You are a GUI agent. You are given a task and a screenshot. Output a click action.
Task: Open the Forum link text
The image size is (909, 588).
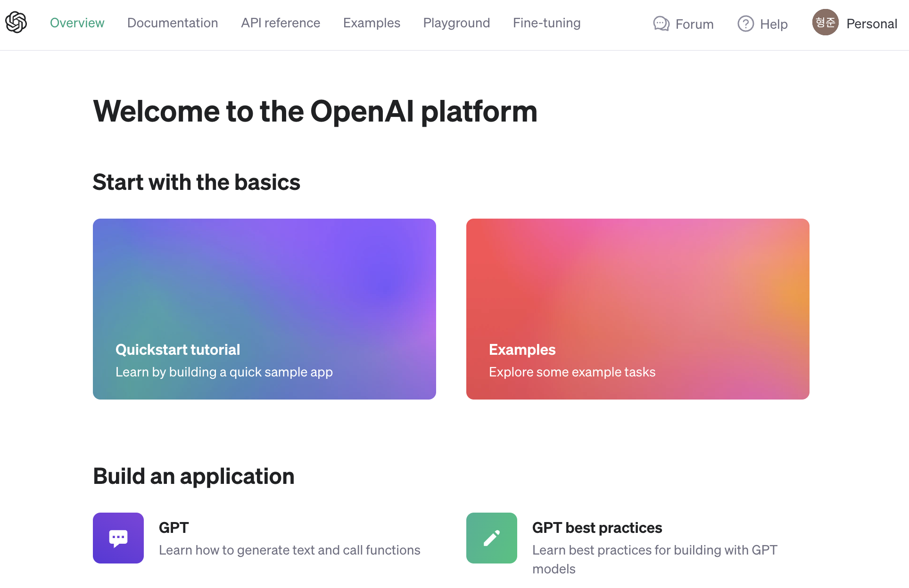694,24
